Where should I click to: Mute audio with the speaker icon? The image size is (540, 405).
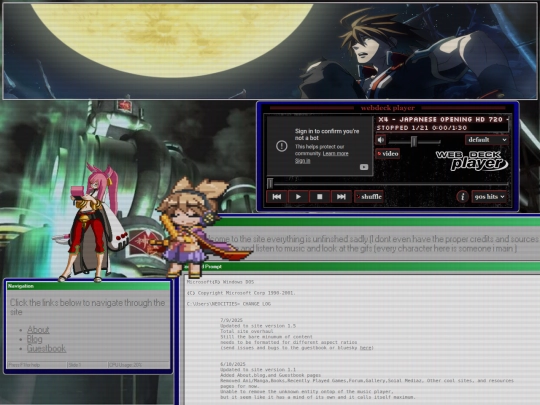tap(381, 140)
